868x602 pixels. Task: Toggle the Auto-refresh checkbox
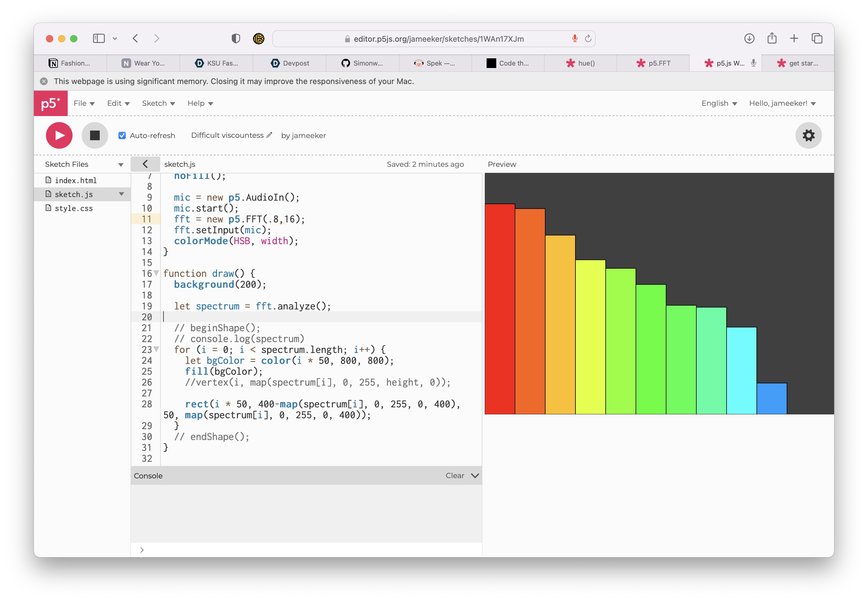coord(122,135)
